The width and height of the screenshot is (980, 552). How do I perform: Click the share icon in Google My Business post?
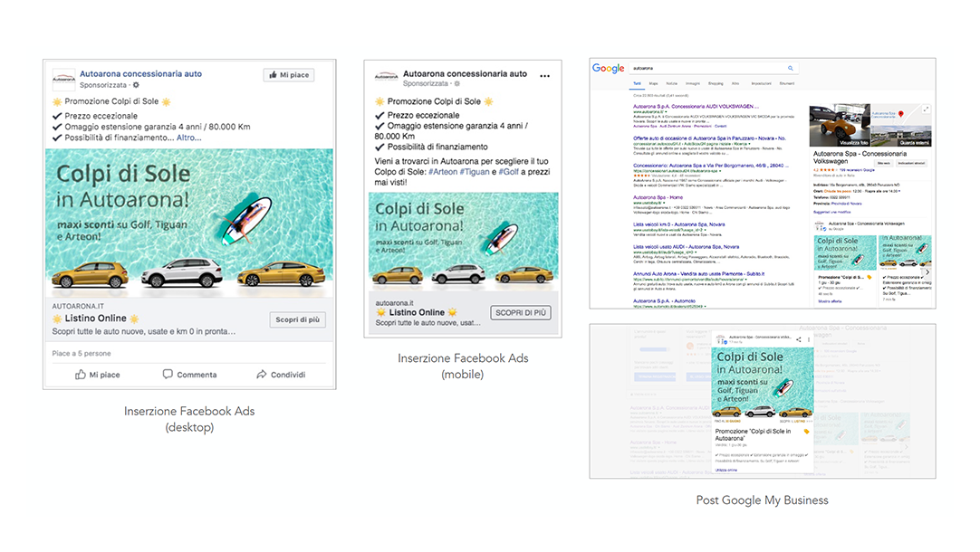pos(798,339)
